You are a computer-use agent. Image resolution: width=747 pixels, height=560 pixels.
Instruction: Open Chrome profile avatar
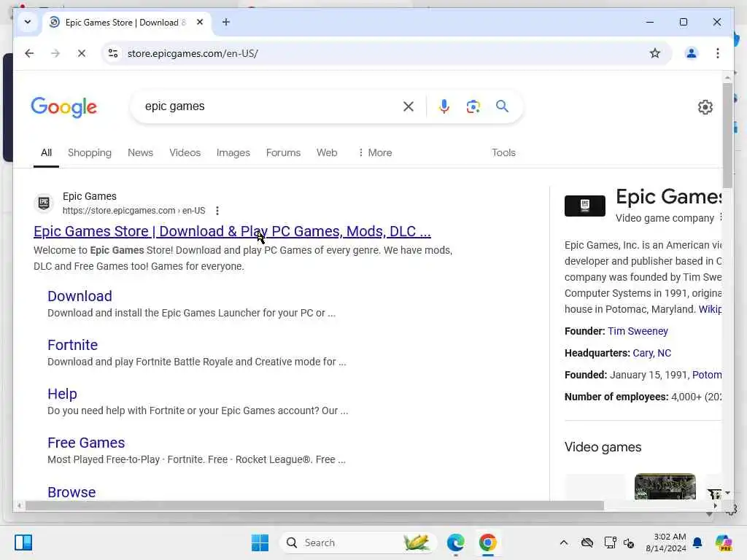692,53
